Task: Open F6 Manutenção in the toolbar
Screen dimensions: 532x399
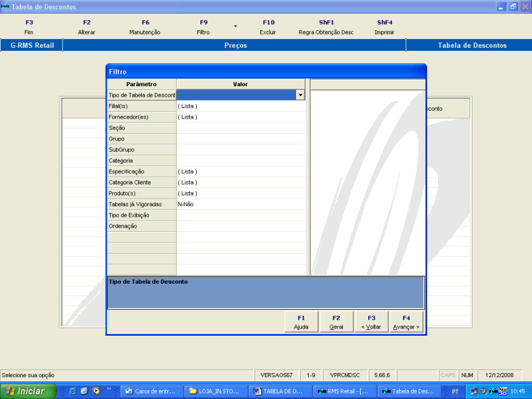Action: [145, 27]
